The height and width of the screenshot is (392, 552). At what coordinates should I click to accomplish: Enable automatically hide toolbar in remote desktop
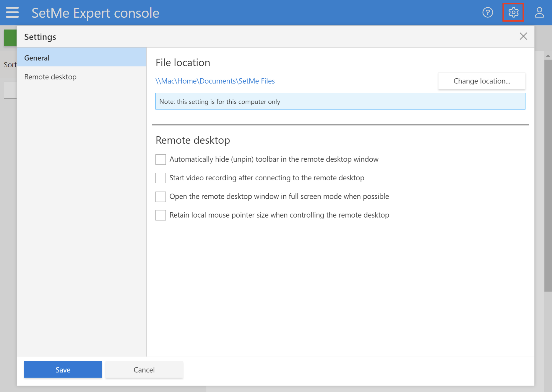(x=160, y=159)
